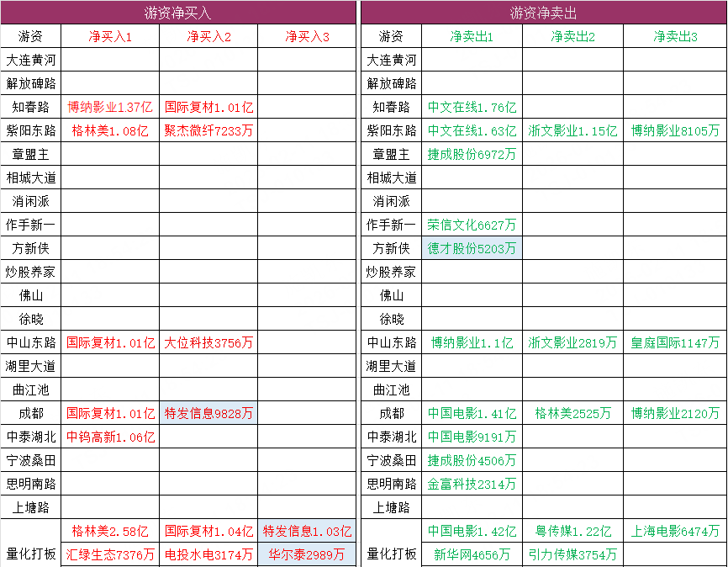Click 量化打板 label in net-sell table
Screen dimensions: 728x567
(x=392, y=553)
